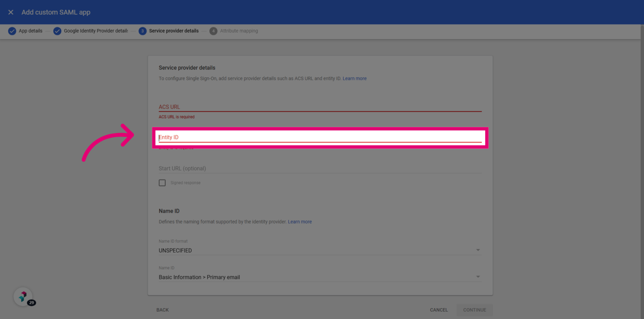Screen dimensions: 644x319
Task: Click the step 3 number badge
Action: (143, 31)
